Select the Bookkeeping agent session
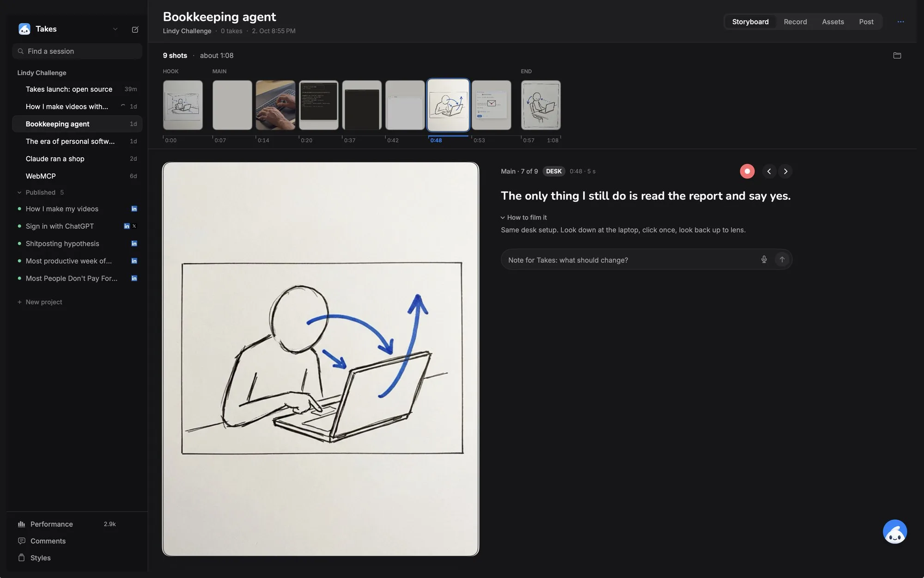The width and height of the screenshot is (924, 578). point(77,124)
